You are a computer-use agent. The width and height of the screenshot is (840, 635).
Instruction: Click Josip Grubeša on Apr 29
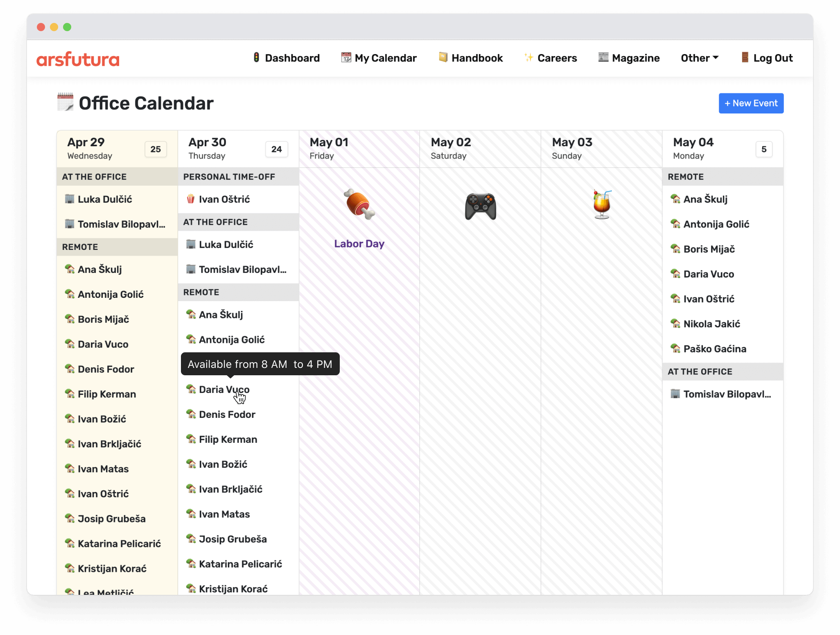click(x=111, y=519)
